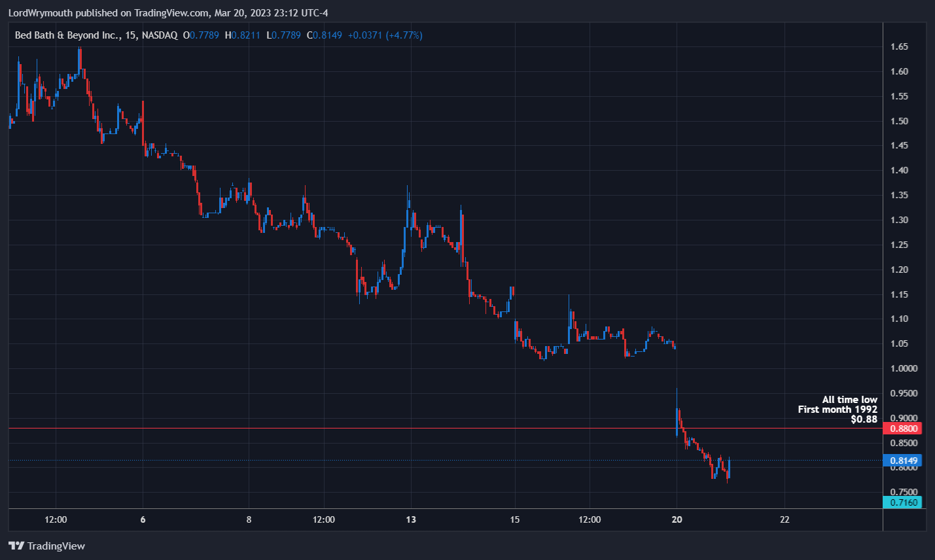Click the 'First month 1992' annotation text
The image size is (935, 560).
pyautogui.click(x=838, y=410)
